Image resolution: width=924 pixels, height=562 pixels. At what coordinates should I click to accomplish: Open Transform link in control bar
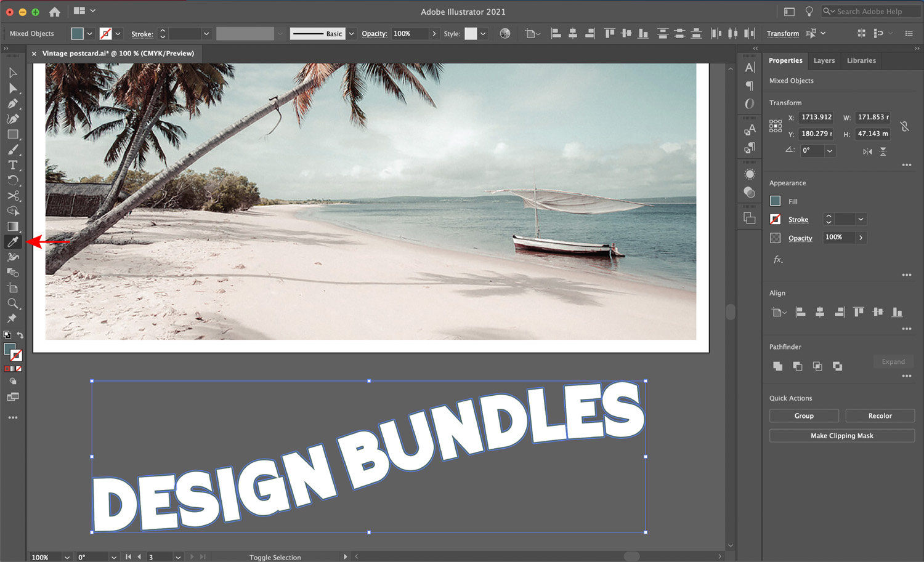783,34
